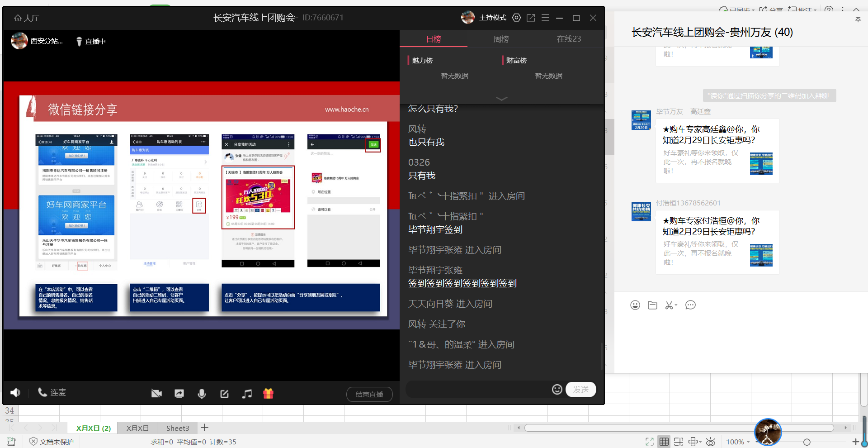
Task: Click the zoom slider handle
Action: [807, 442]
